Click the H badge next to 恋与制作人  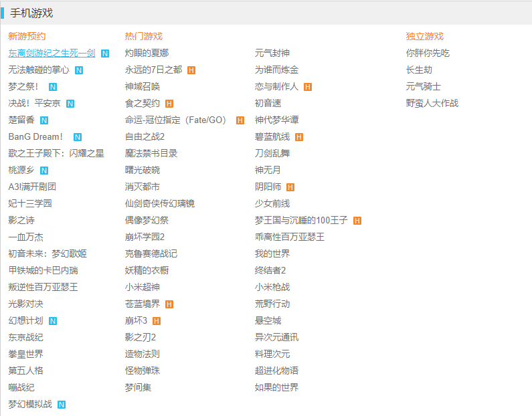pyautogui.click(x=308, y=87)
